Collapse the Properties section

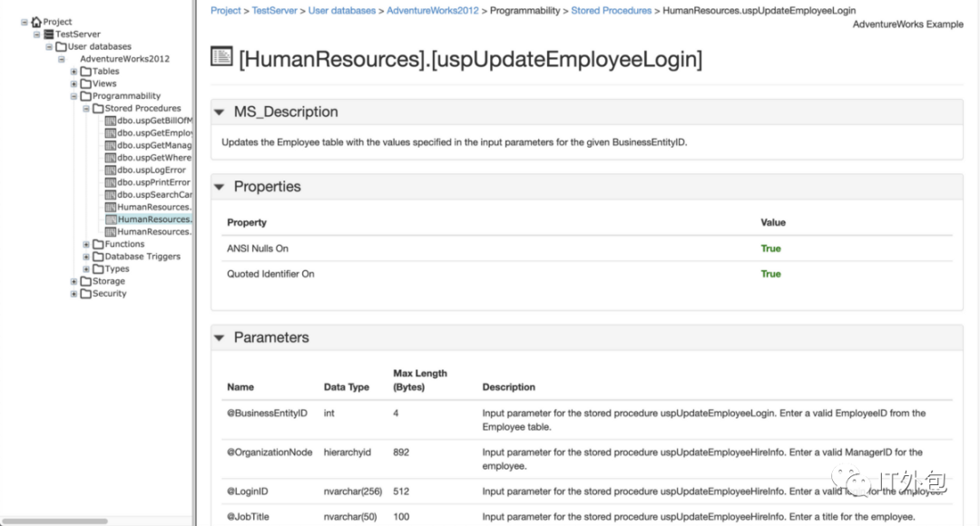(x=219, y=187)
